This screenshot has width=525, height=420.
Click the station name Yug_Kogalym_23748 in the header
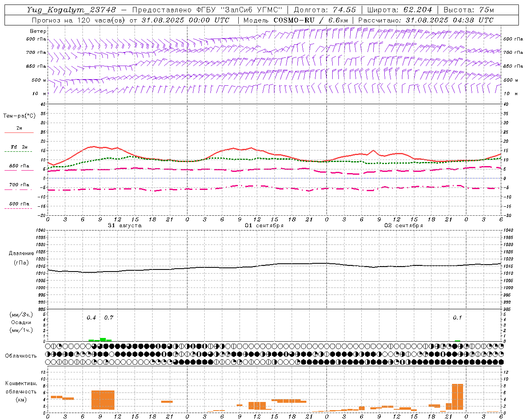(x=72, y=10)
